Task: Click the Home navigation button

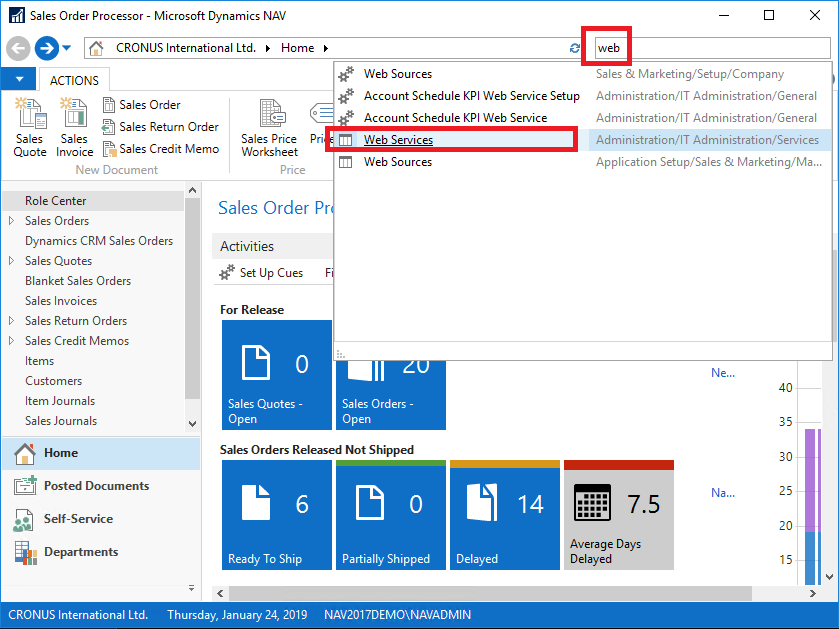Action: click(102, 453)
